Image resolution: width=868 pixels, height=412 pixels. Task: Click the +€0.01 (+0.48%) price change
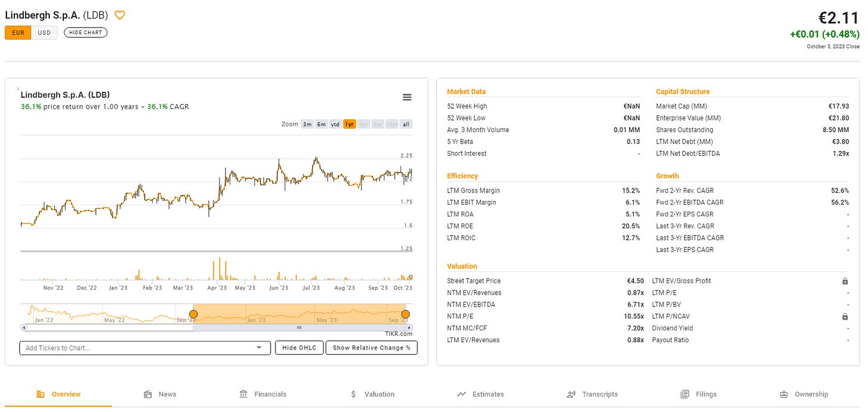pos(824,35)
